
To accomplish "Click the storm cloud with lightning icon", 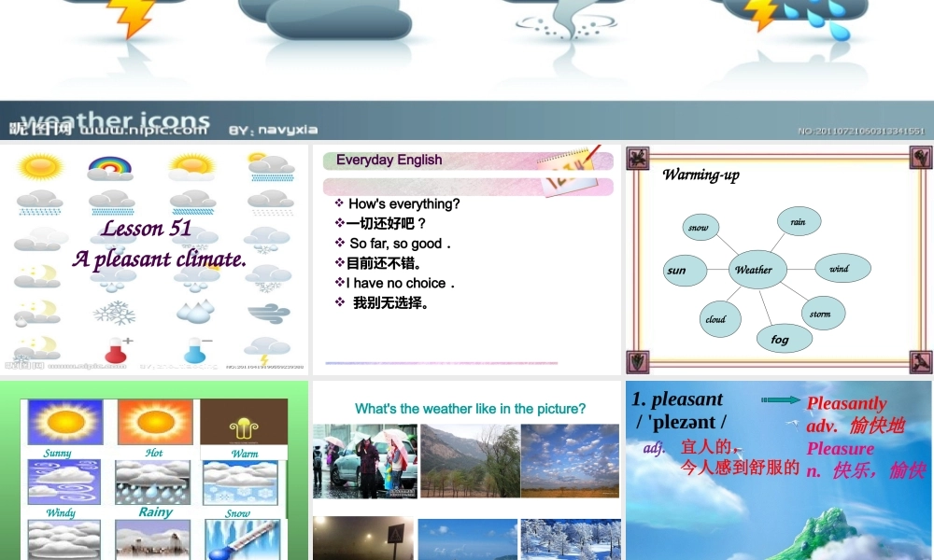I will [x=268, y=351].
